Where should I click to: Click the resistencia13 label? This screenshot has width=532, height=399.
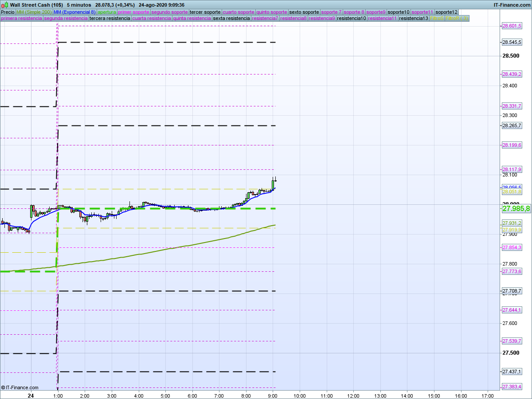click(413, 19)
